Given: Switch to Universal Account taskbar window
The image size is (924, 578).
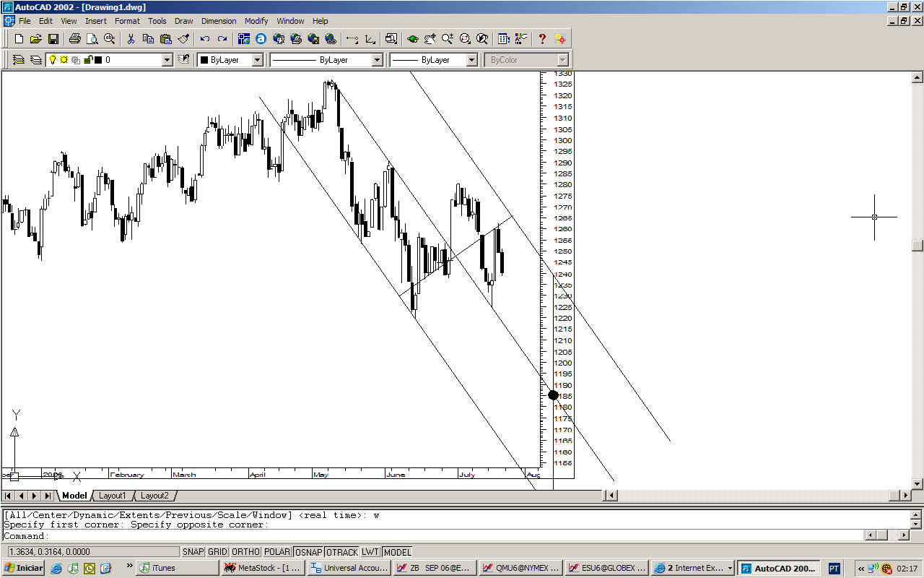Looking at the screenshot, I should click(x=349, y=568).
